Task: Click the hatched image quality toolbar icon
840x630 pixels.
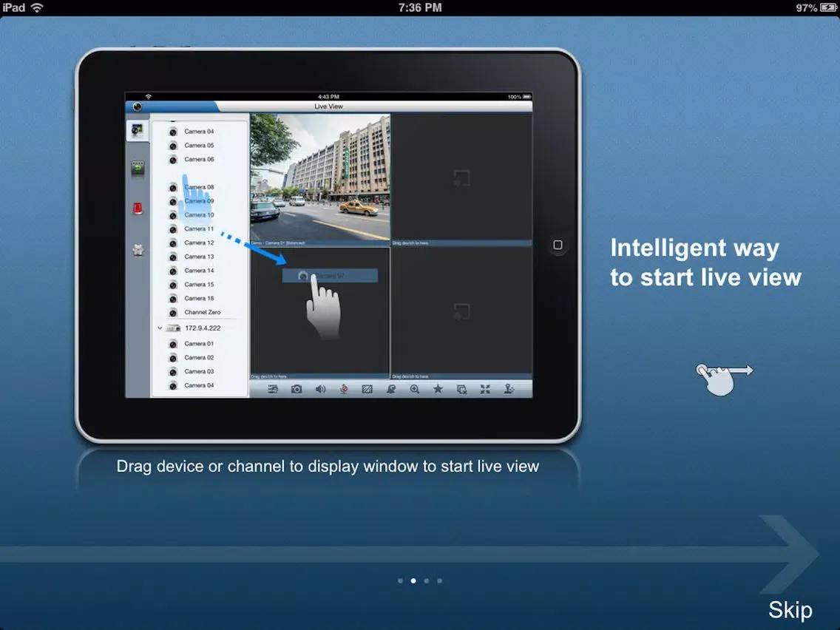Action: [367, 390]
